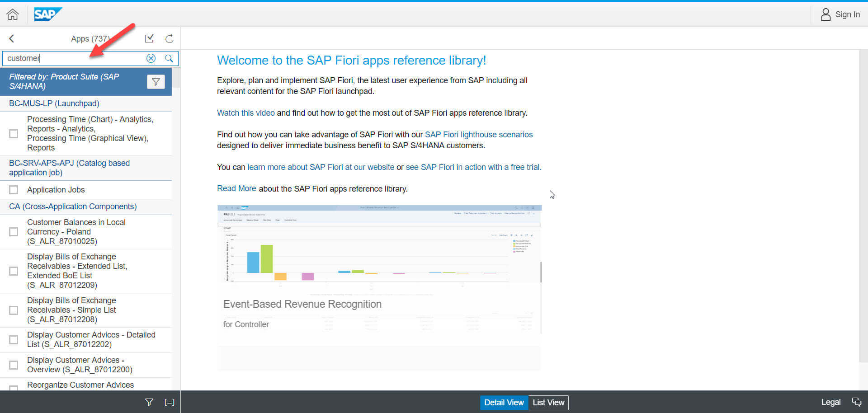Click the funnel filter icon in the footer bar

click(149, 402)
